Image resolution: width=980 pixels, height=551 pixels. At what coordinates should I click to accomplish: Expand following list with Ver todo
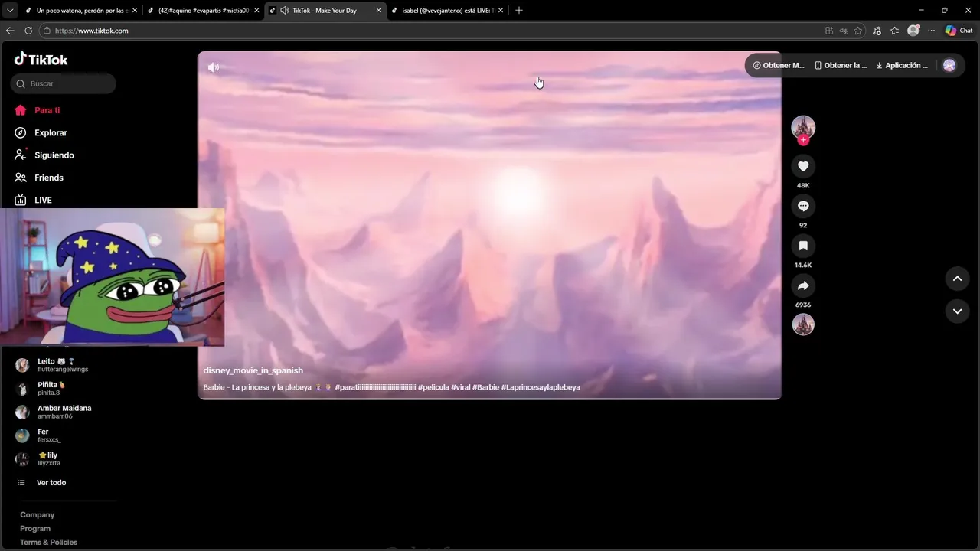(x=51, y=483)
